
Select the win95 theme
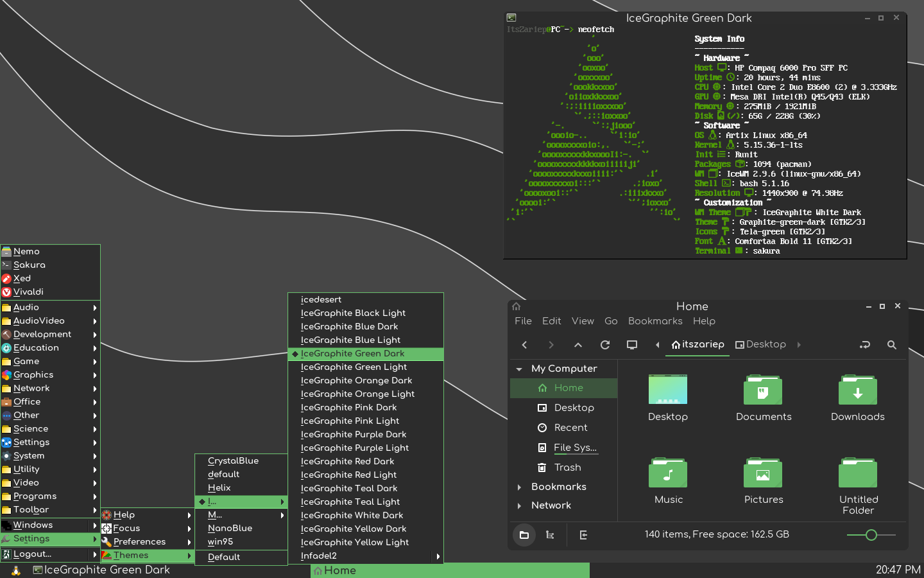click(x=241, y=542)
